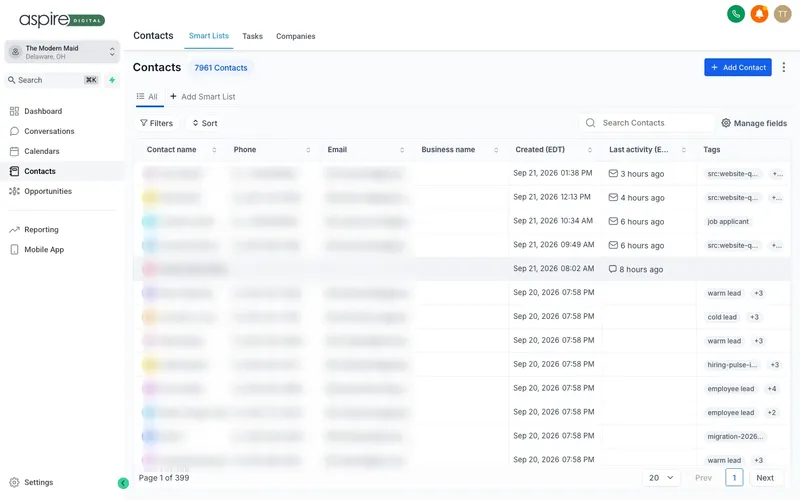Click the Reporting chart icon
Image resolution: width=800 pixels, height=500 pixels.
click(14, 230)
